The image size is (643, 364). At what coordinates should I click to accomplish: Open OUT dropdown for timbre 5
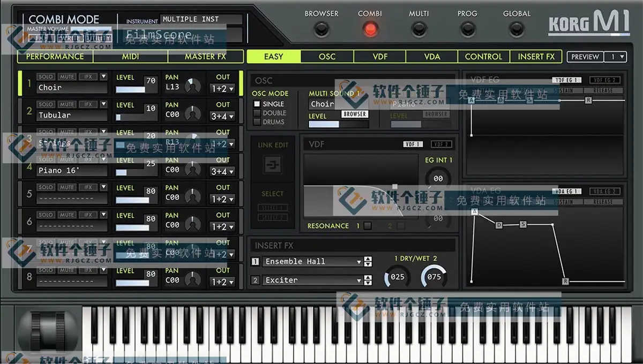223,199
